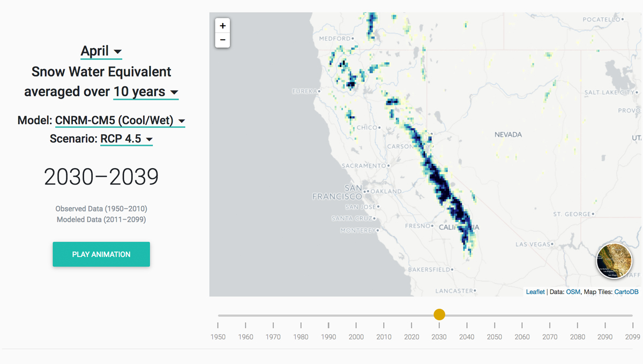Switch basemap using satellite thumbnail
The width and height of the screenshot is (643, 364).
(x=614, y=261)
